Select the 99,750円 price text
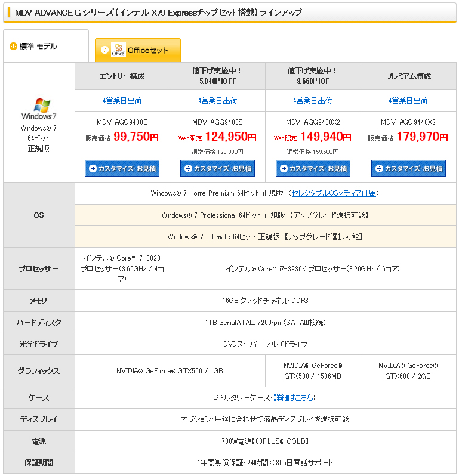Viewport: 459px width, 476px height. [x=136, y=137]
